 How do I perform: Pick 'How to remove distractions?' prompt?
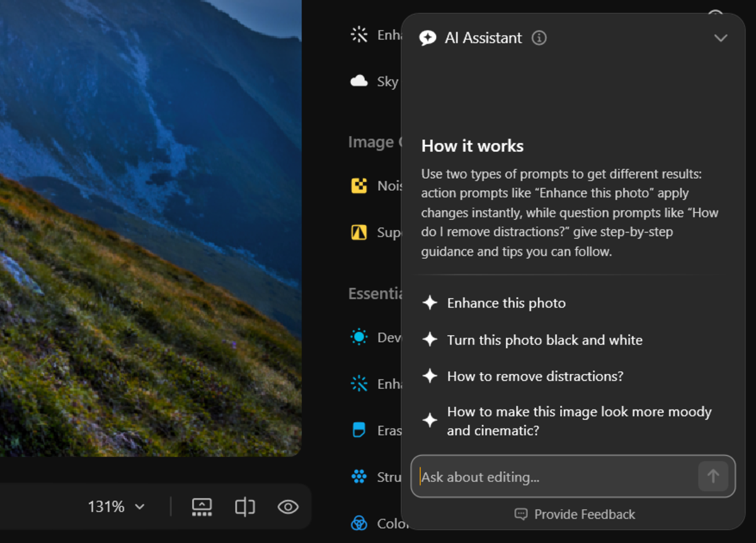[522, 377]
